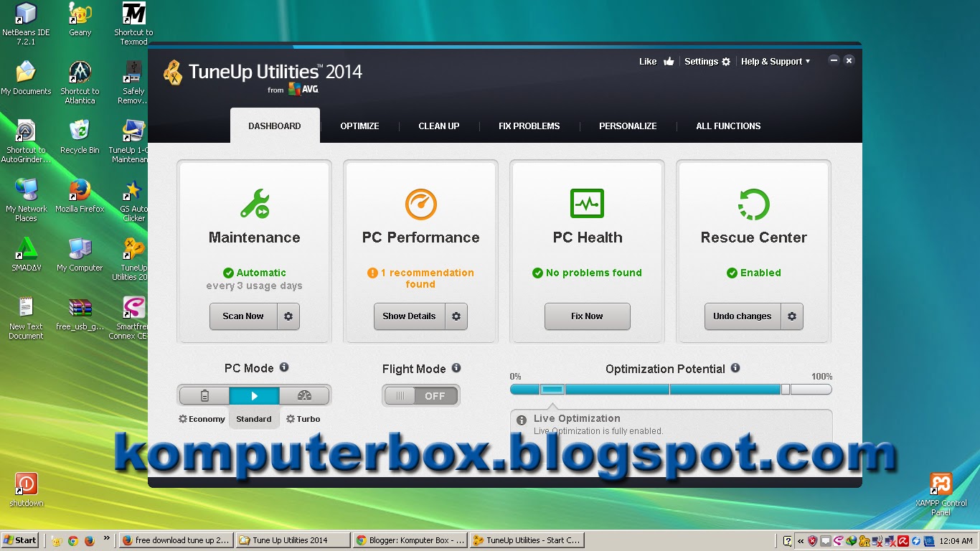
Task: Expand hidden system tray icons chevron
Action: coord(801,541)
